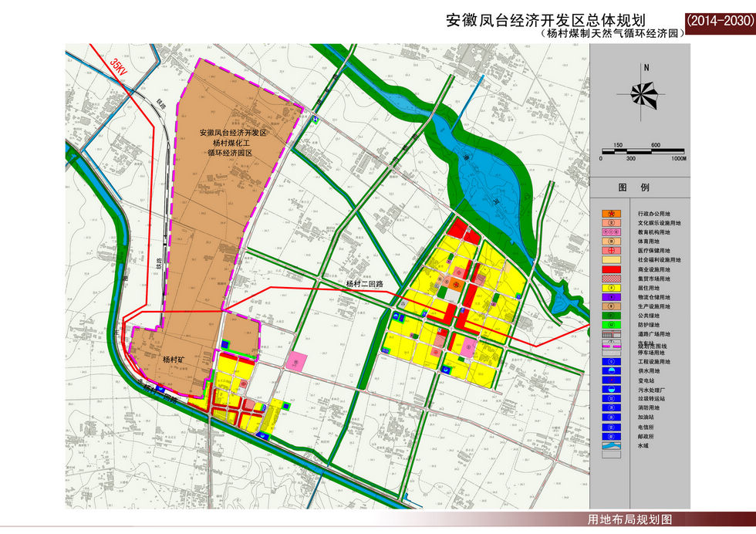
Task: Click the bright green 防护绿地 legend swatch
Action: tap(611, 324)
